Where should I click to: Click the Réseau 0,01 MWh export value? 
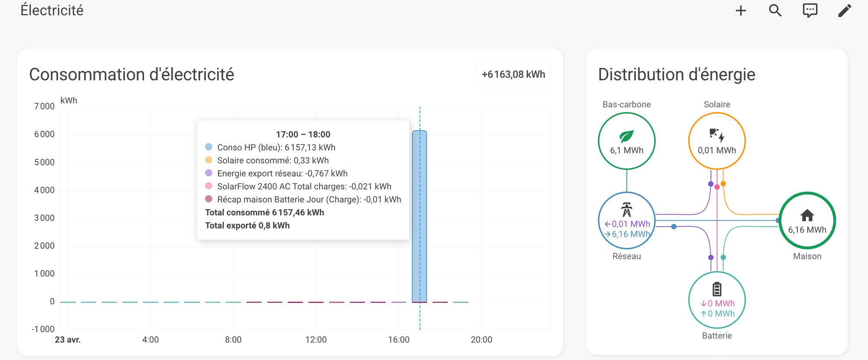pos(631,224)
